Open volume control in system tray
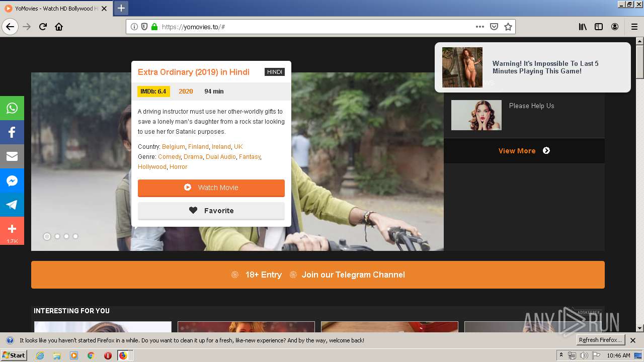This screenshot has width=644, height=362. 584,355
